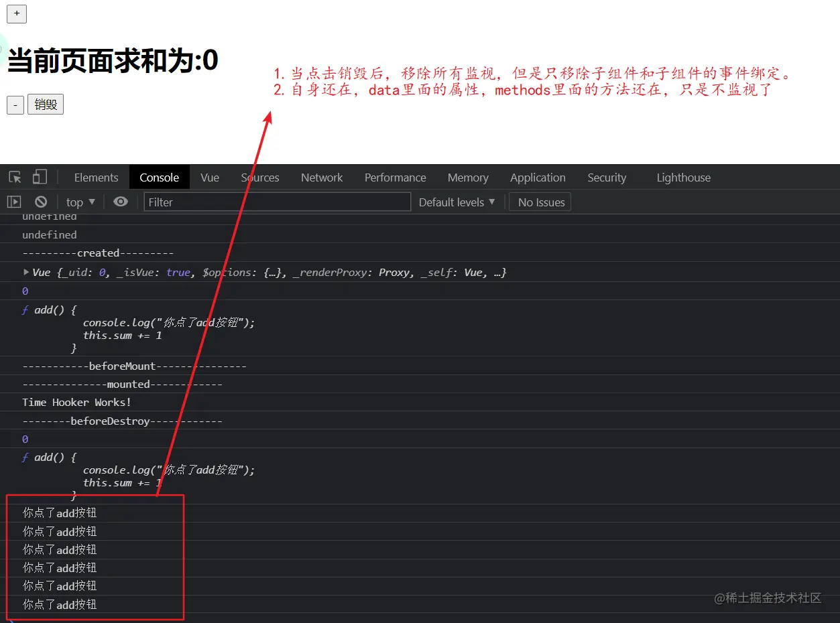Click the 销毁 destroy button
This screenshot has width=840, height=623.
coord(46,105)
